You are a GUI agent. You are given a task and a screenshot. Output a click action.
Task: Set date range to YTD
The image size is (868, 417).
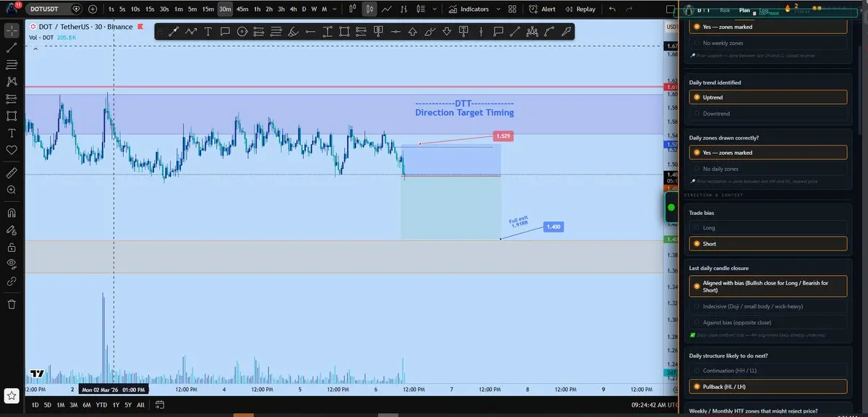(101, 405)
